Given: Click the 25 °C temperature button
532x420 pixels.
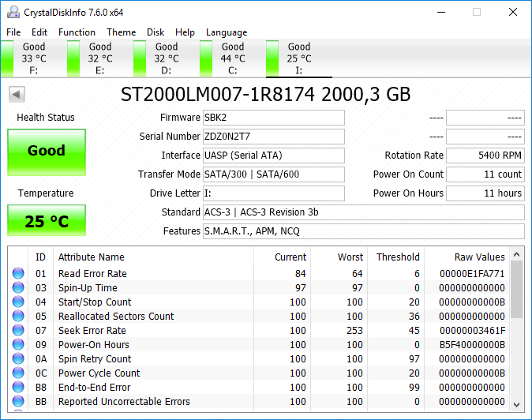Looking at the screenshot, I should click(47, 220).
